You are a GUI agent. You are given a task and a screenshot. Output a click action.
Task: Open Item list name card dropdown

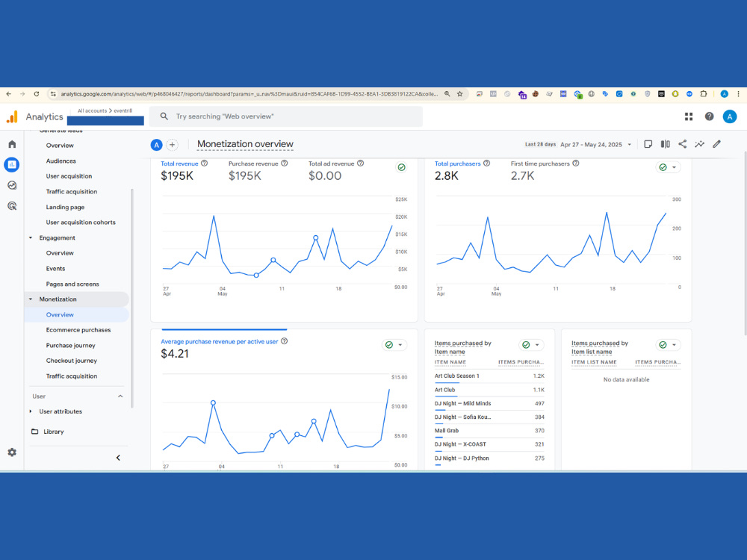tap(668, 345)
